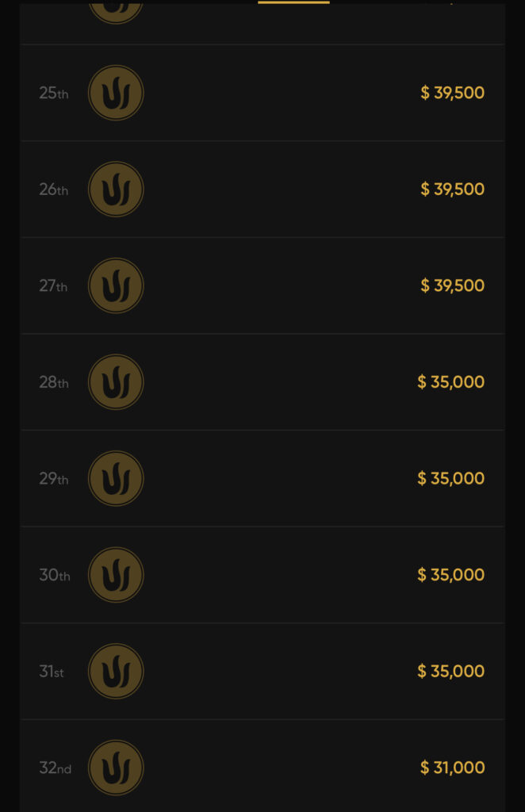Click the 29th rank label
Image resolution: width=525 pixels, height=812 pixels.
pyautogui.click(x=53, y=479)
